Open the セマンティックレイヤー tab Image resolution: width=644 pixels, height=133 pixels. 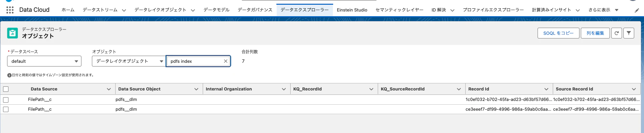[x=399, y=10]
